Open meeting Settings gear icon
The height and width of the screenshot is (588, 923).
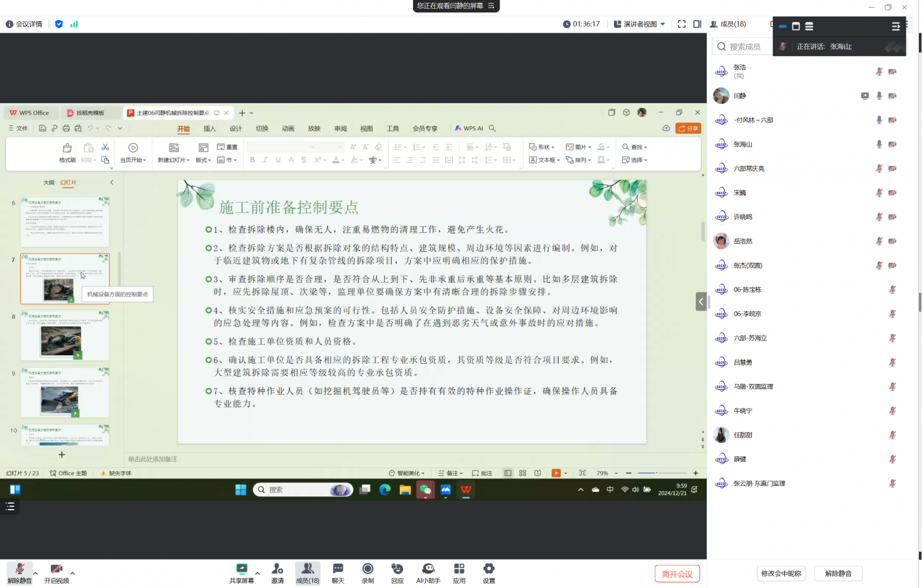[489, 573]
